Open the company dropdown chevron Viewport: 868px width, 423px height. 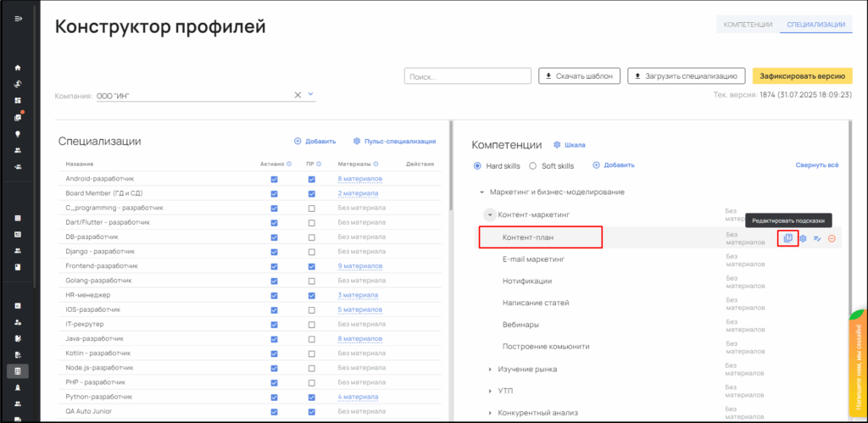(310, 95)
